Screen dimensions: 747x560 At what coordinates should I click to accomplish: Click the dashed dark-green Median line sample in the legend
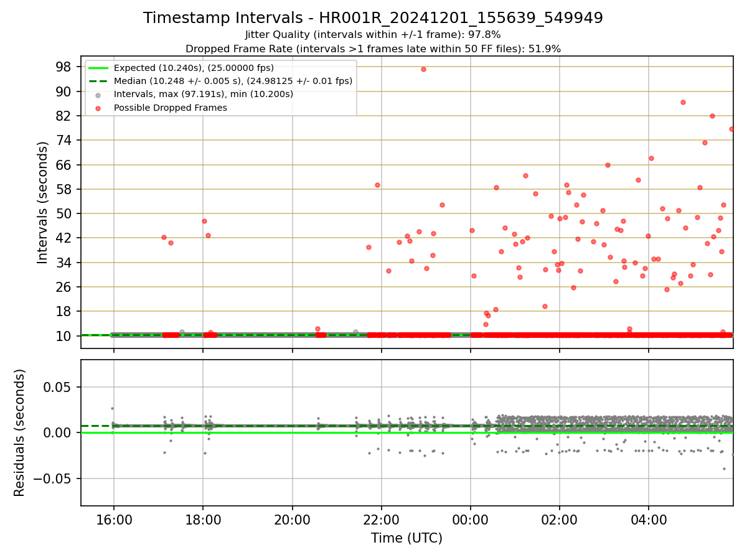click(x=98, y=81)
